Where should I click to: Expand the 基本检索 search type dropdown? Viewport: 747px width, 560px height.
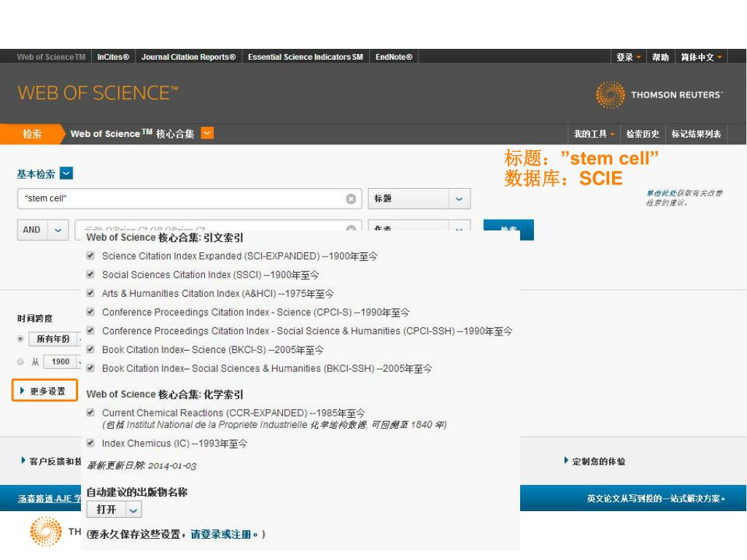[66, 174]
